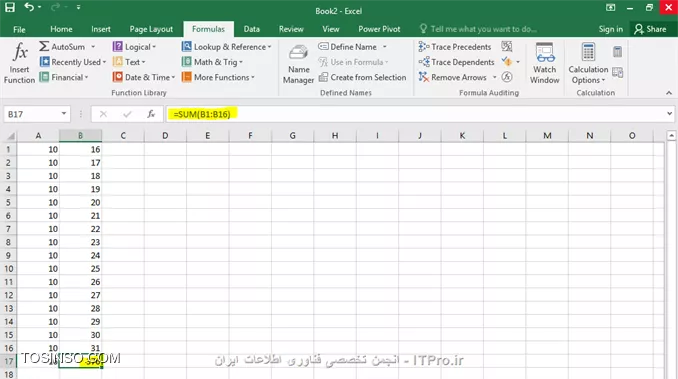This screenshot has width=678, height=379.
Task: Expand the Remove Arrows dropdown arrow
Action: click(x=495, y=77)
